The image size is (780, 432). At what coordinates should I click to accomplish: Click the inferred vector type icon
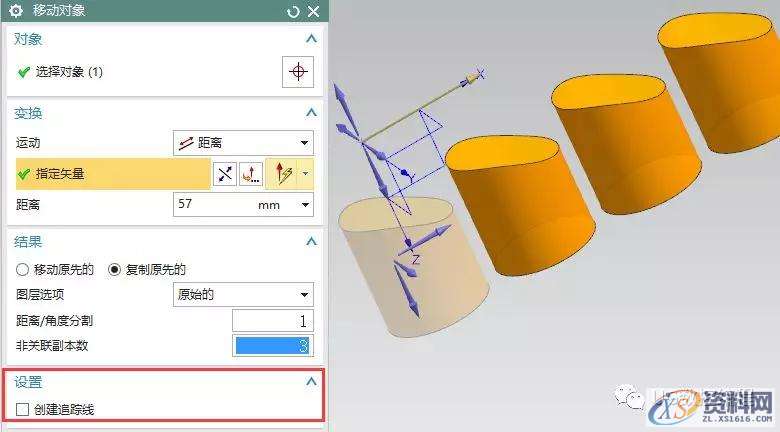(285, 174)
